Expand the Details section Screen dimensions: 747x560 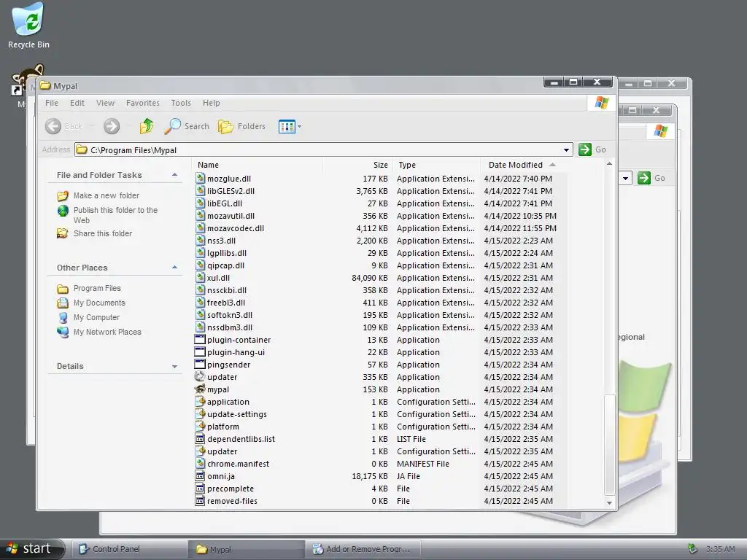pyautogui.click(x=175, y=366)
